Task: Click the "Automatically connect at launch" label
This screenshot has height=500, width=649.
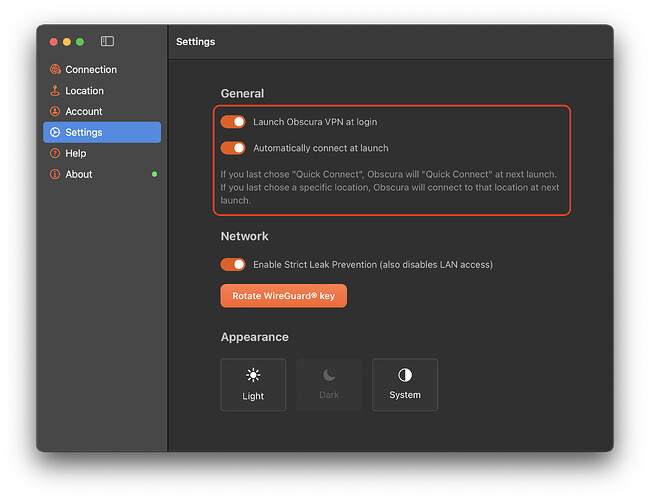Action: (x=321, y=148)
